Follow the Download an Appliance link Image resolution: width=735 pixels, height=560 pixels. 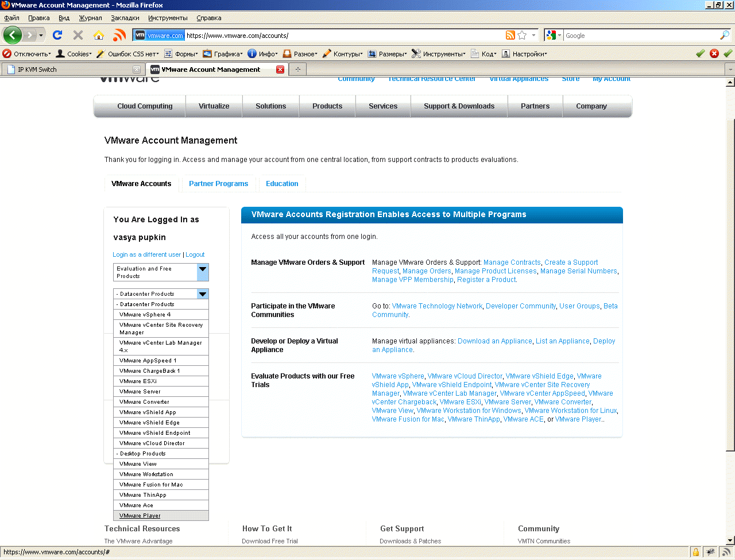(x=495, y=341)
